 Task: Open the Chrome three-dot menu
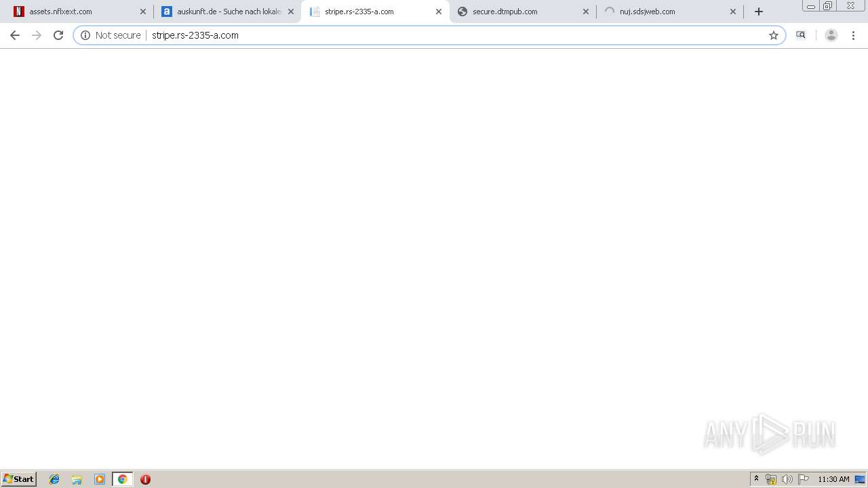[x=854, y=35]
